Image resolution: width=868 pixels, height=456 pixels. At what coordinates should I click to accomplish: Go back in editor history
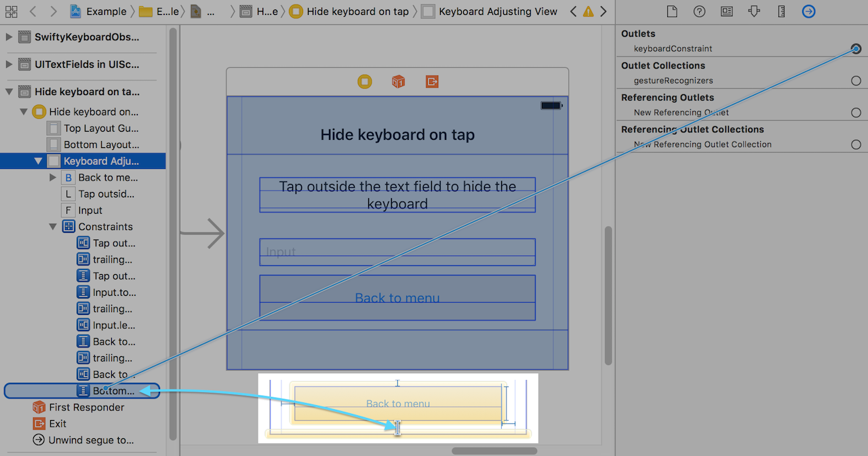tap(33, 12)
